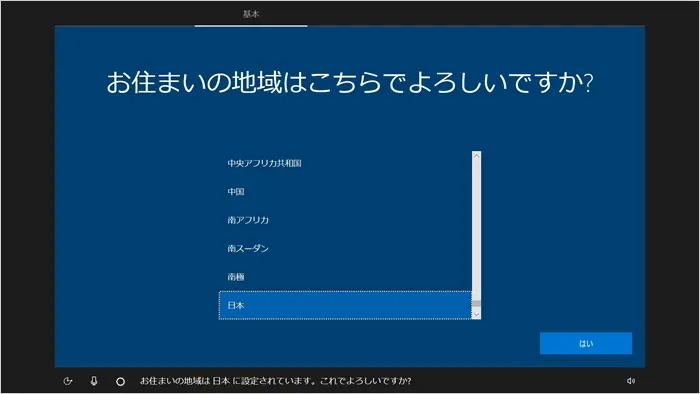This screenshot has width=700, height=394.
Task: Toggle the Cortana microphone icon
Action: [x=94, y=381]
